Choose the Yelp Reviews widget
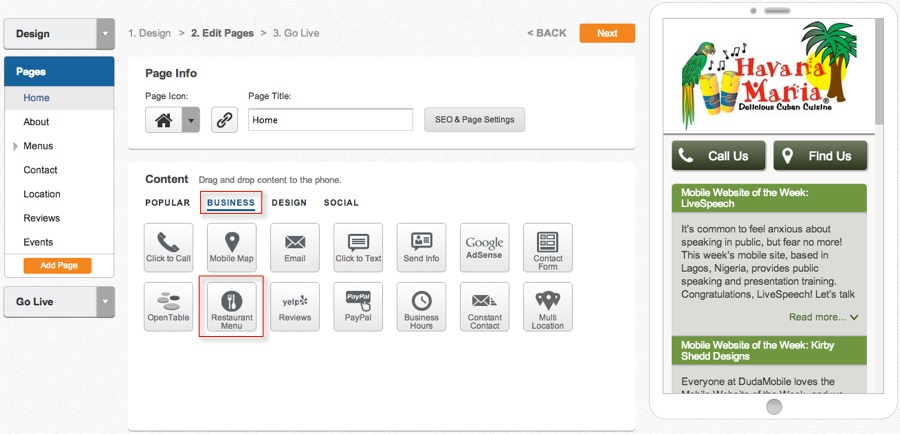The width and height of the screenshot is (900, 434). point(294,307)
